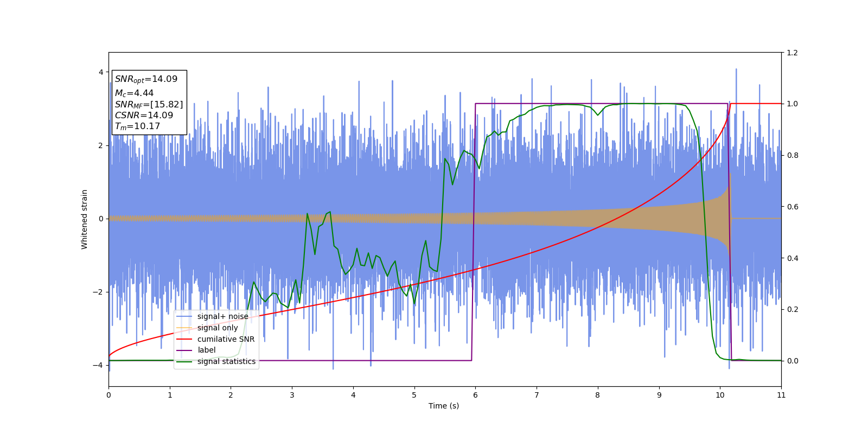Click the CSNR=14.09 annotation text
Image resolution: width=868 pixels, height=434 pixels.
[x=144, y=116]
